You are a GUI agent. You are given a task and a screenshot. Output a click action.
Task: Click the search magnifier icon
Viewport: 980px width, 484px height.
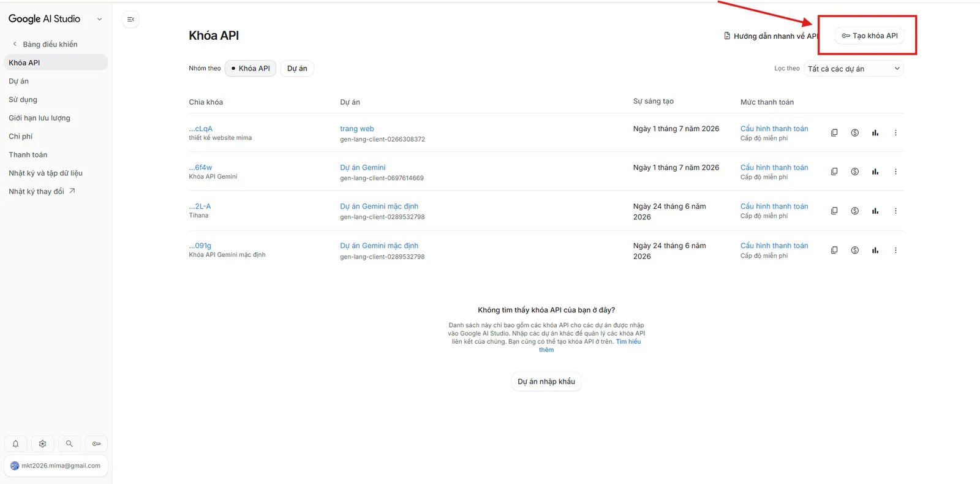click(69, 444)
